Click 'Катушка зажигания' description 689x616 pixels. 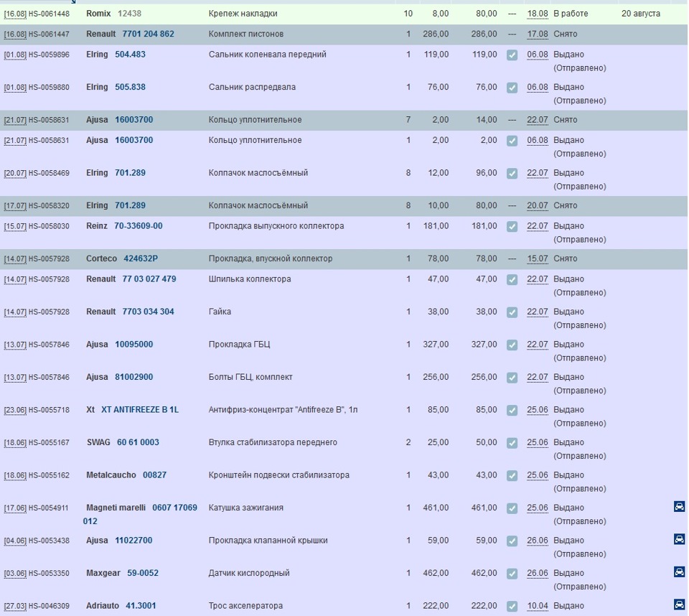tap(246, 508)
